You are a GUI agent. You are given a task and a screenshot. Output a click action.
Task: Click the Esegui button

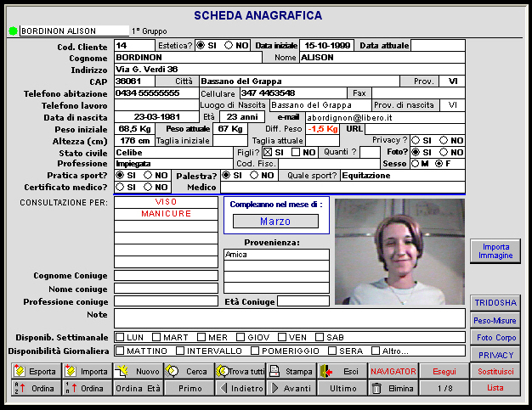[x=444, y=371]
